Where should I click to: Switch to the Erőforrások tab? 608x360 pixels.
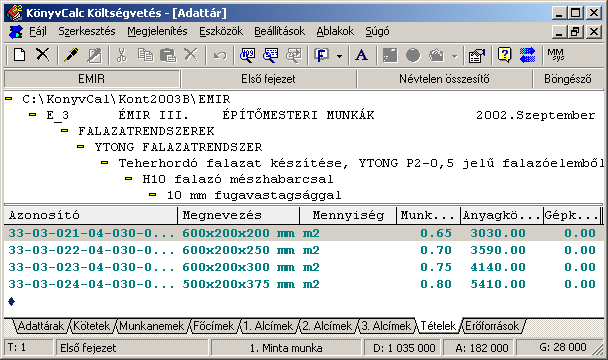[x=492, y=326]
